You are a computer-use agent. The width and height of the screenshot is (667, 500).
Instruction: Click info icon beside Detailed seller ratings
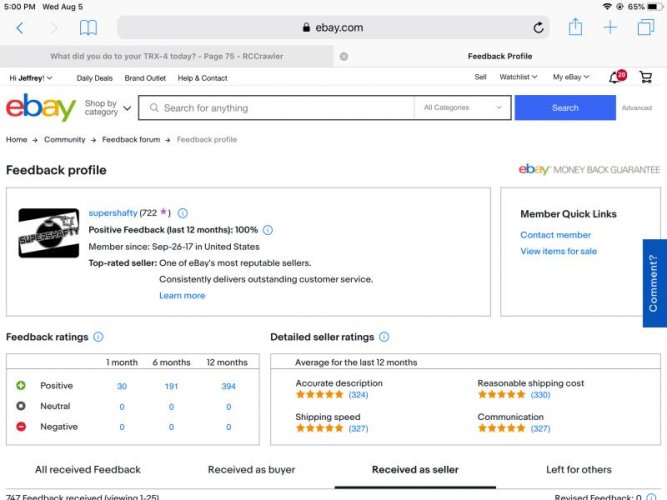coord(384,337)
